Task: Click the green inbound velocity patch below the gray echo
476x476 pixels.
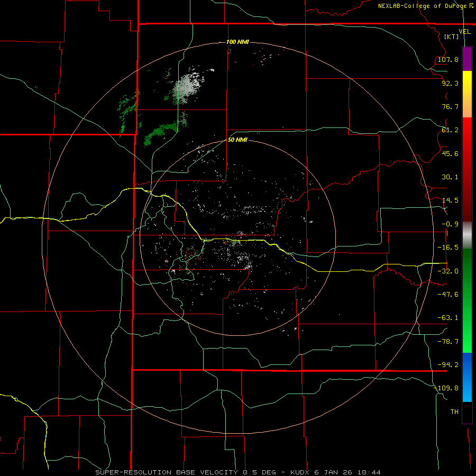Action: click(160, 133)
